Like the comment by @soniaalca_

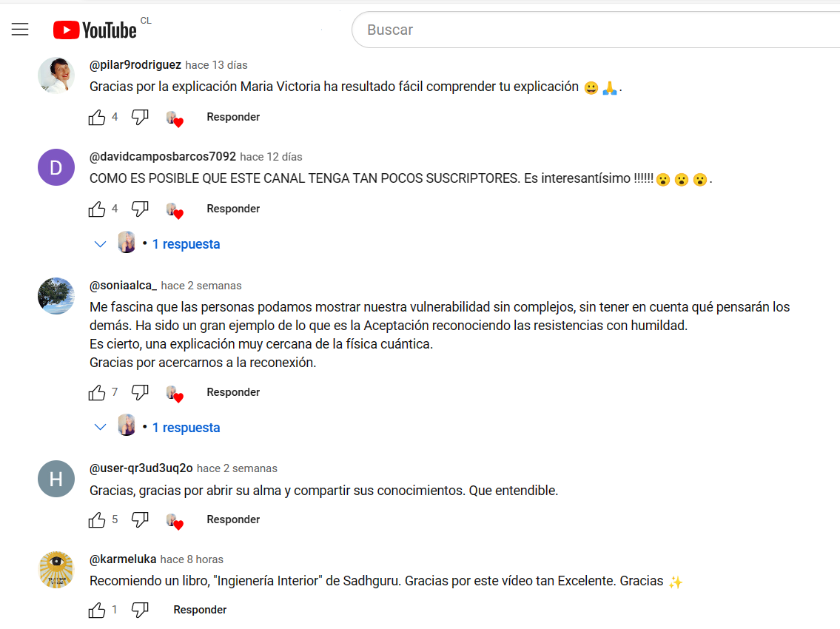pos(97,393)
